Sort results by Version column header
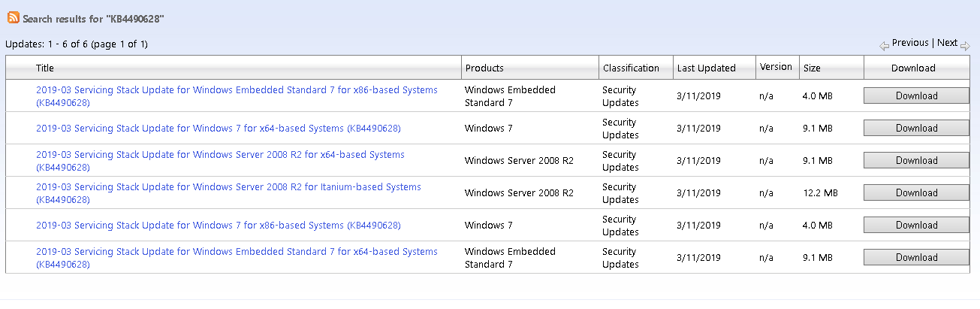The height and width of the screenshot is (309, 980). coord(776,66)
